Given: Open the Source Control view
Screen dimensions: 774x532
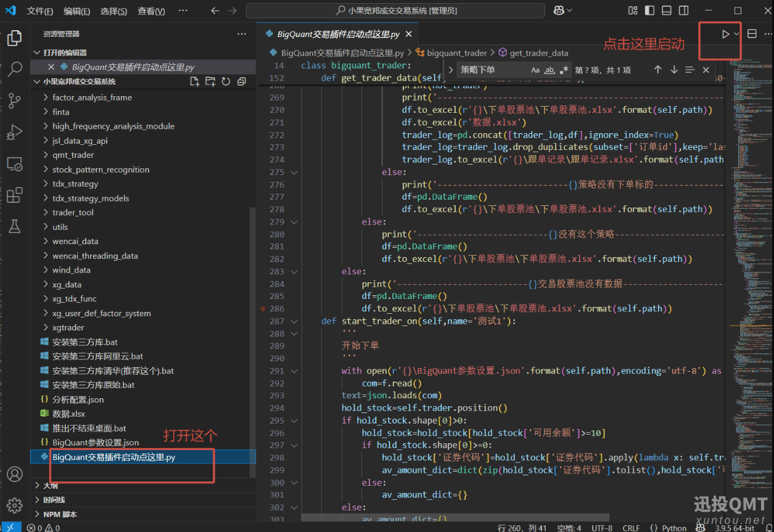Looking at the screenshot, I should tap(15, 100).
